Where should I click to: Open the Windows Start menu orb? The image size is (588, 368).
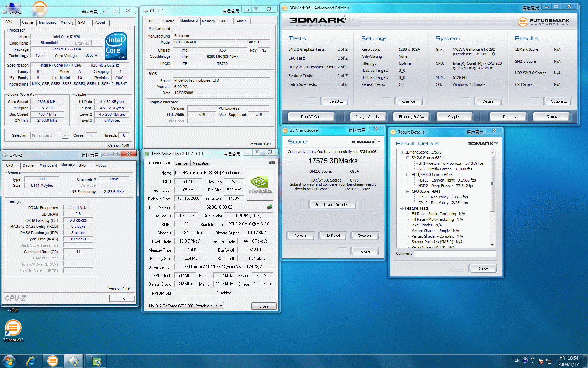click(x=9, y=361)
